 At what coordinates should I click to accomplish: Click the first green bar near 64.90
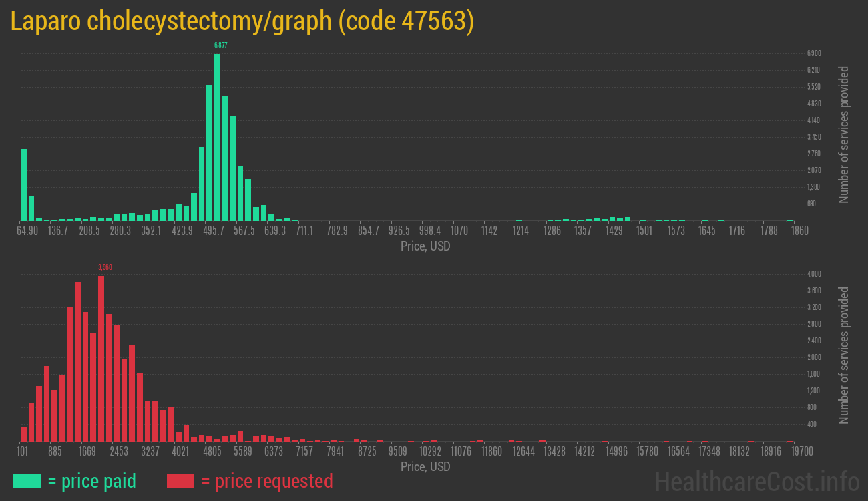23,184
